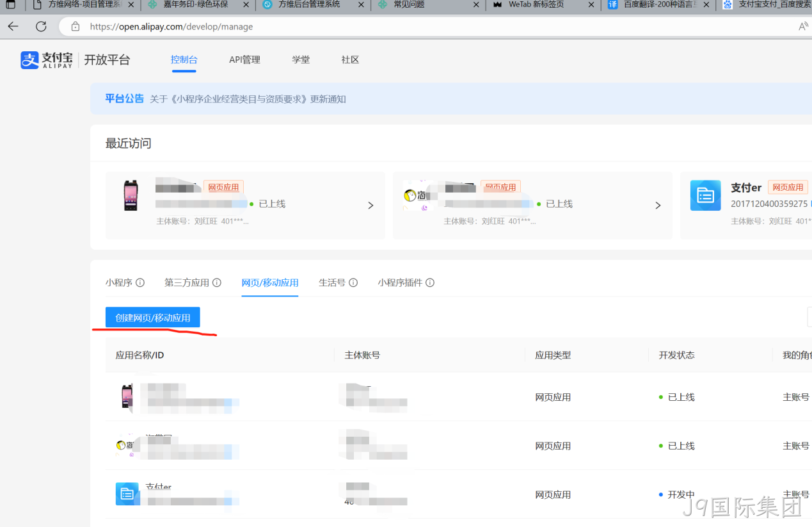Click 应用类型 column header
Image resolution: width=812 pixels, height=527 pixels.
[x=553, y=355]
